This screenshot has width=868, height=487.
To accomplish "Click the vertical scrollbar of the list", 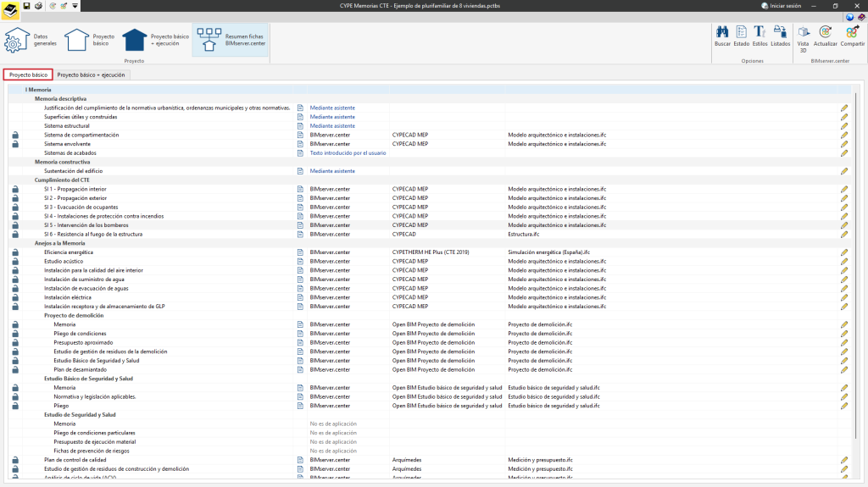I will click(856, 266).
